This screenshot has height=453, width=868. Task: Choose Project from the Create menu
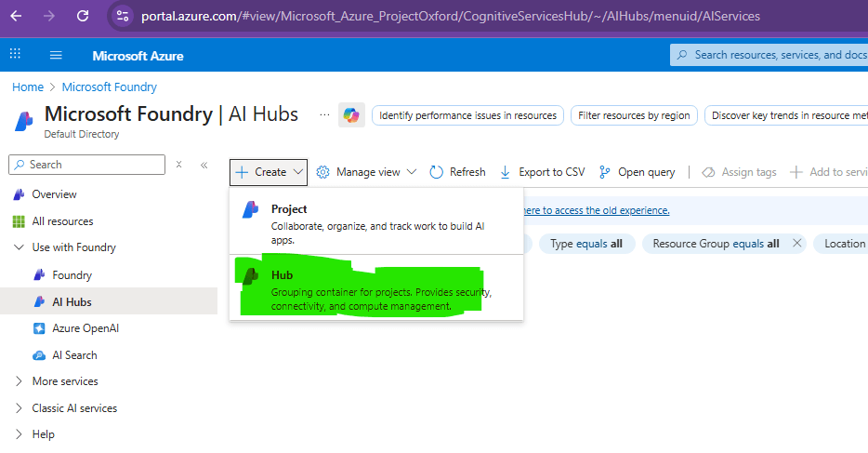(376, 221)
